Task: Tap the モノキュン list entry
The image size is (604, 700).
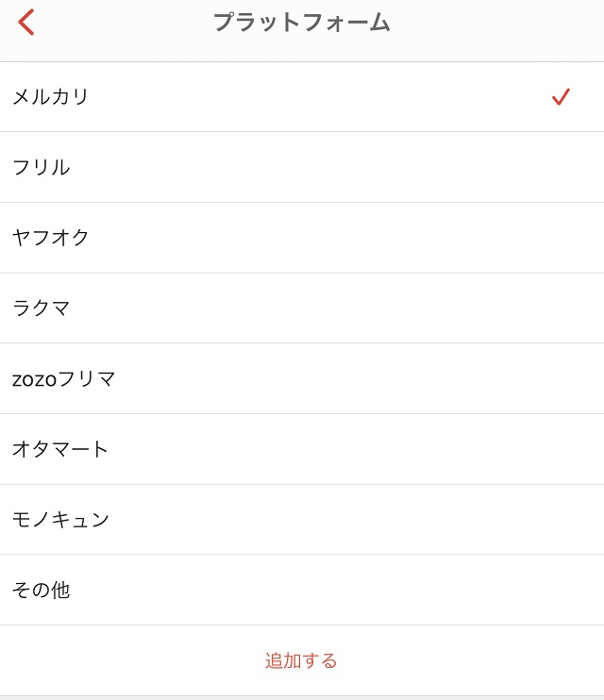Action: (302, 520)
